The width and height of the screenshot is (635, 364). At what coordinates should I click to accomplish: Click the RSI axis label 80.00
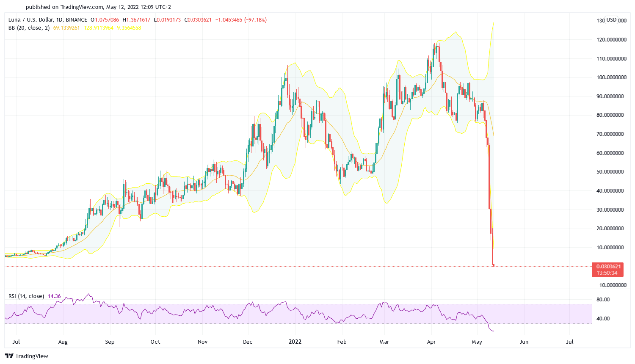(603, 300)
